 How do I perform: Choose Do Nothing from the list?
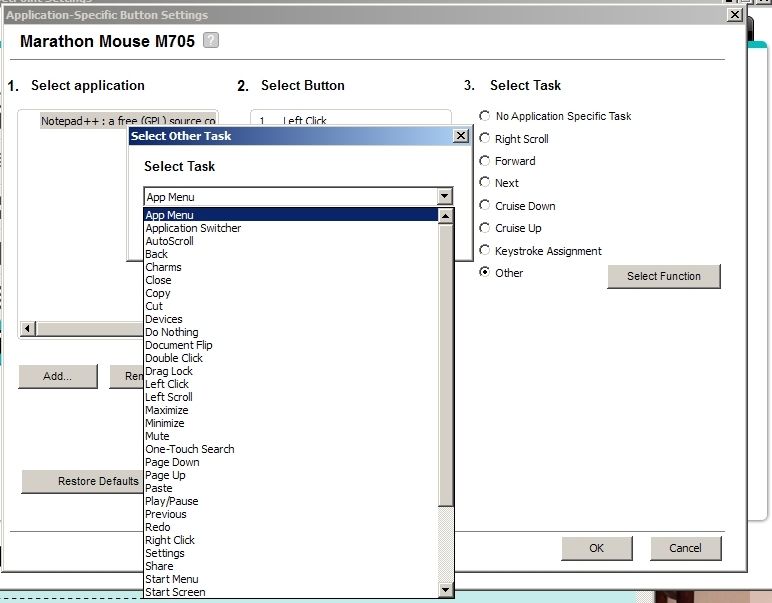290,332
